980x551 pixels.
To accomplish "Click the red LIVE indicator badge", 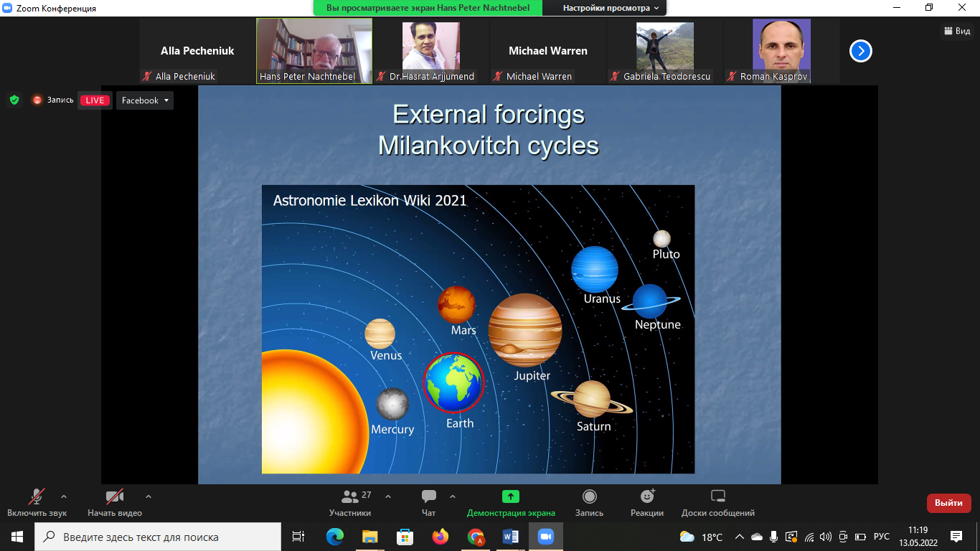I will (x=95, y=100).
